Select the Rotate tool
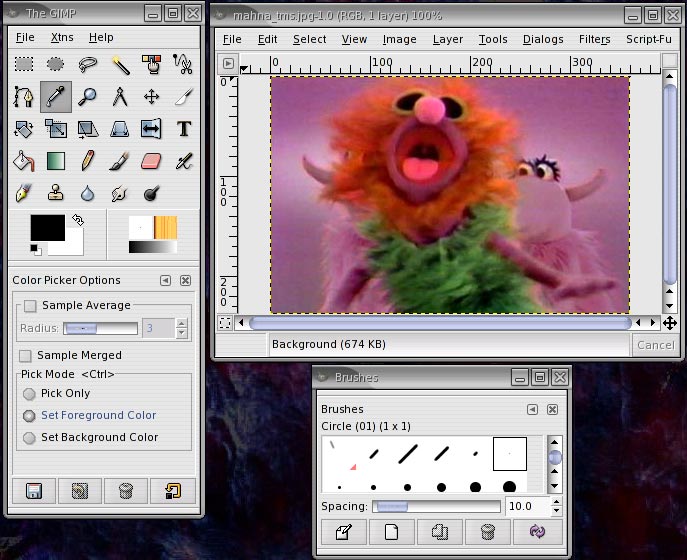The width and height of the screenshot is (687, 560). tap(24, 129)
